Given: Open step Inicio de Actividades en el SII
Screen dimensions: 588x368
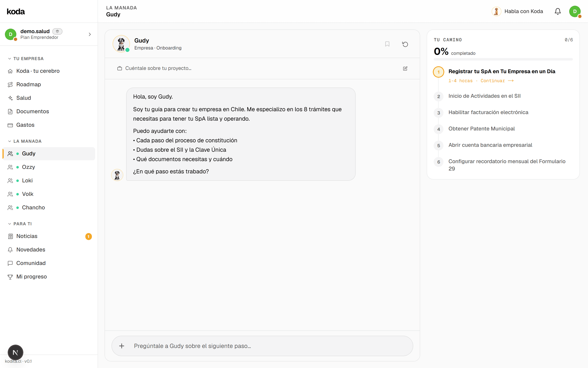Looking at the screenshot, I should [484, 96].
